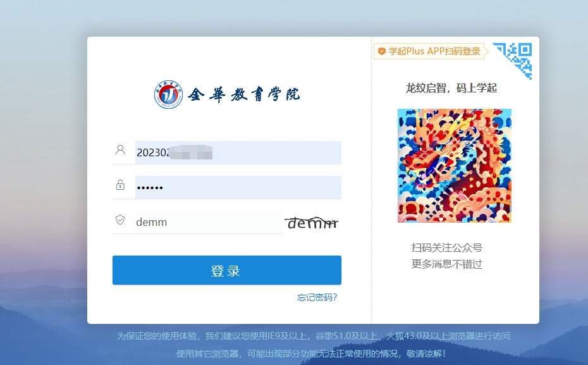
Task: Refresh the 'demm' captcha image
Action: pyautogui.click(x=312, y=223)
